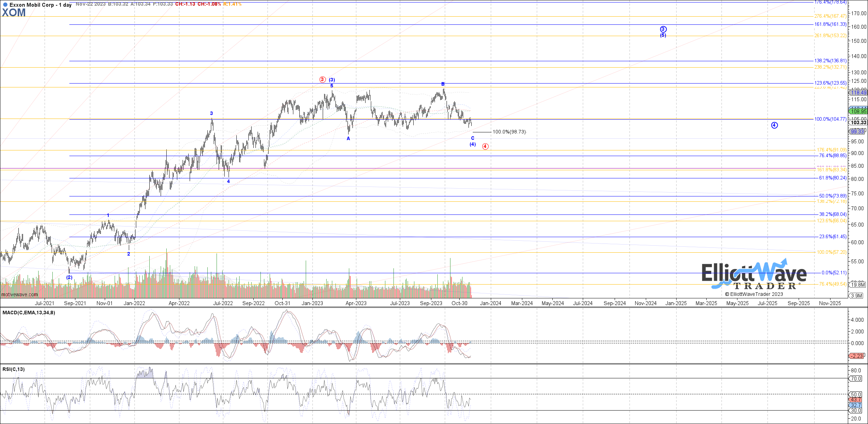Click the current price 103.33 tag
This screenshot has width=868, height=424.
coord(858,122)
